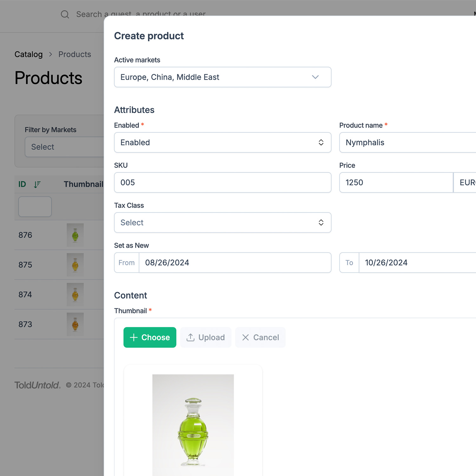The width and height of the screenshot is (476, 476).
Task: Cancel the thumbnail upload
Action: 260,337
